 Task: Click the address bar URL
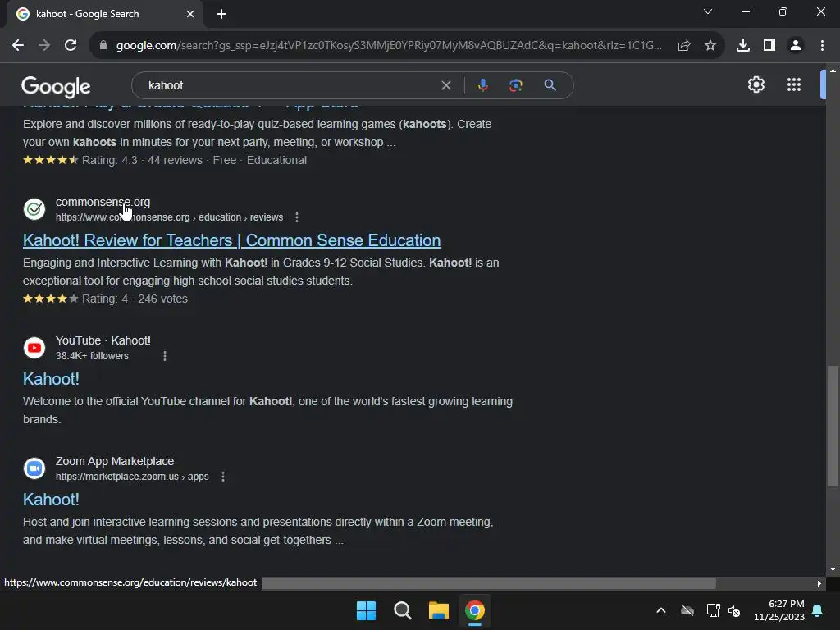point(388,46)
